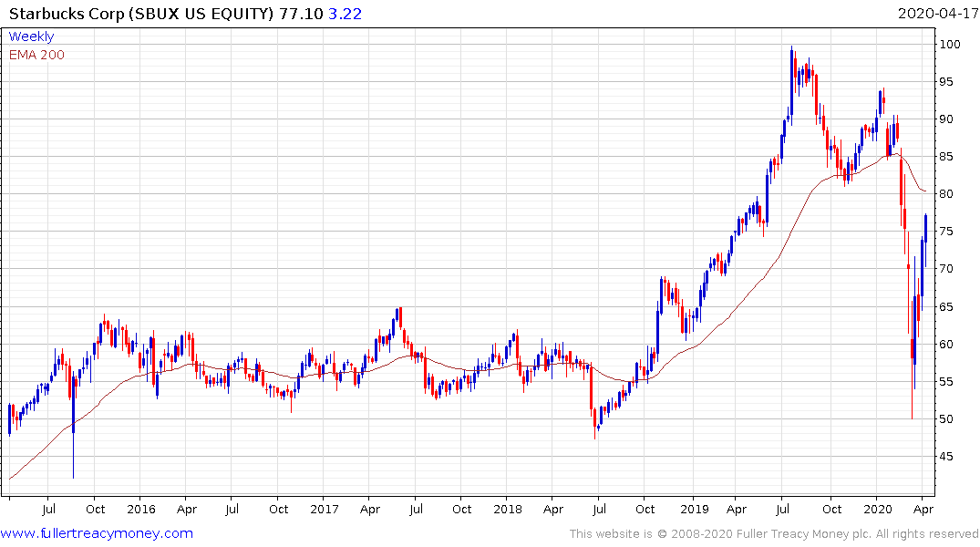Click the 45 price axis label
The image size is (980, 547).
pos(946,457)
